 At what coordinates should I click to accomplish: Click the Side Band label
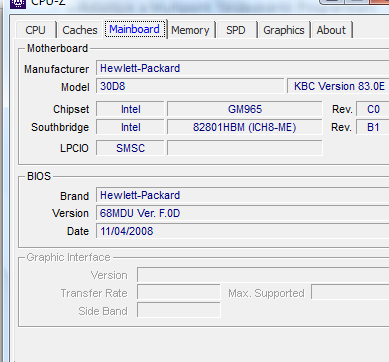(103, 311)
